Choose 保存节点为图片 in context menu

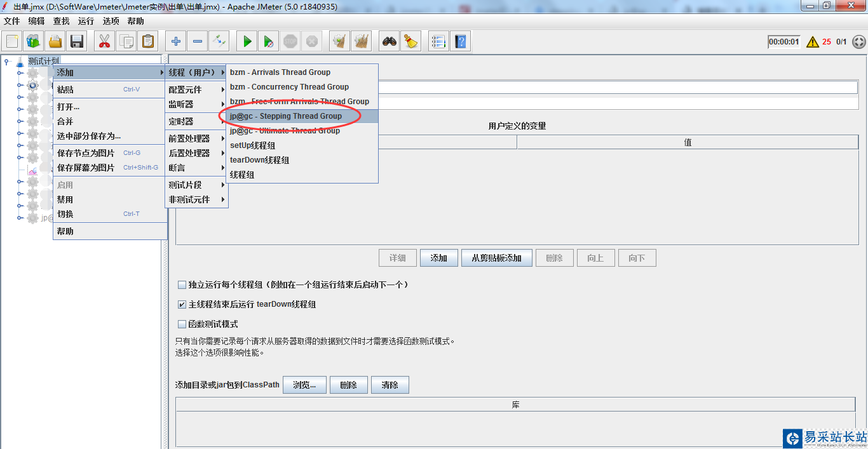tap(110, 153)
